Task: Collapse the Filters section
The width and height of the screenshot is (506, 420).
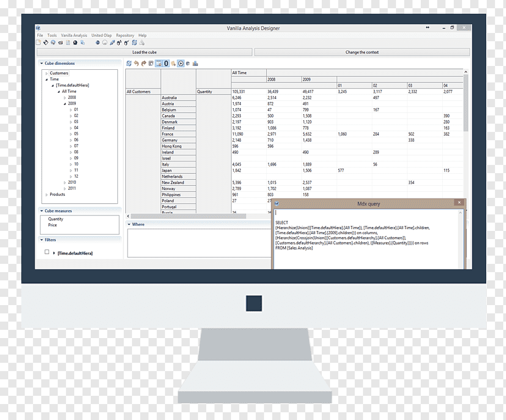Action: tap(42, 240)
